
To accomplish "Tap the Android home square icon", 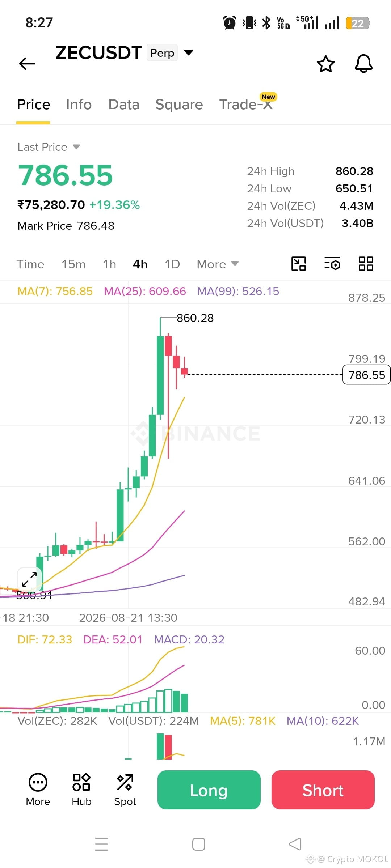I will point(198,844).
